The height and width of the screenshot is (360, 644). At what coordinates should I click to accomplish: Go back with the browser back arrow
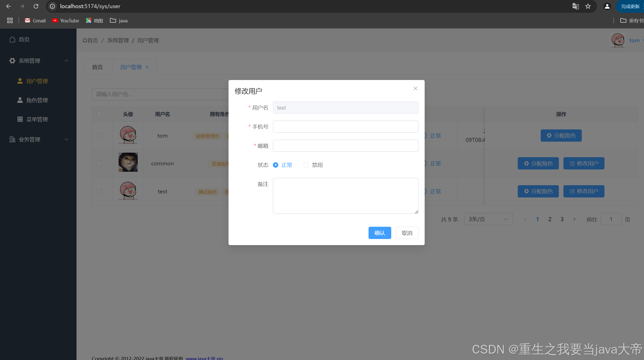tap(8, 6)
